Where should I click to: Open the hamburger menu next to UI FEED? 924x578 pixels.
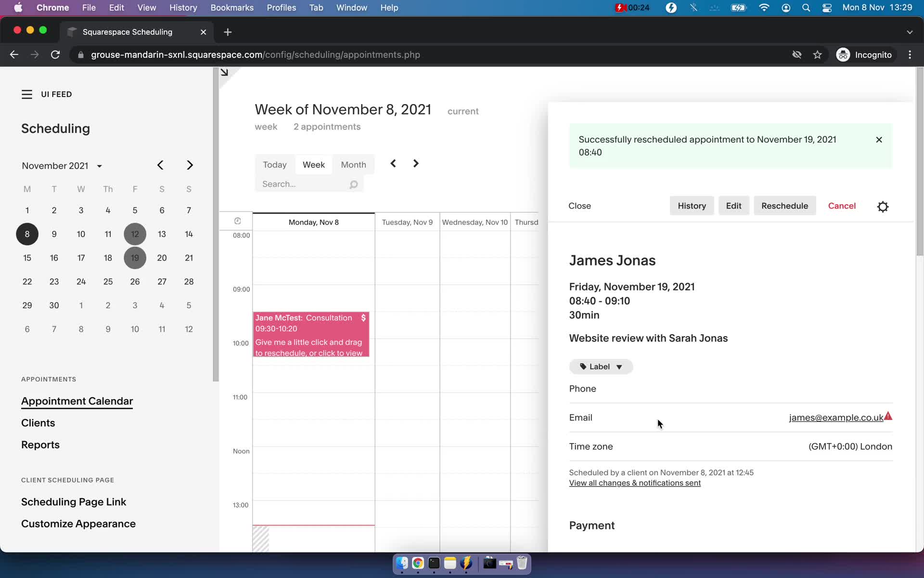point(27,94)
